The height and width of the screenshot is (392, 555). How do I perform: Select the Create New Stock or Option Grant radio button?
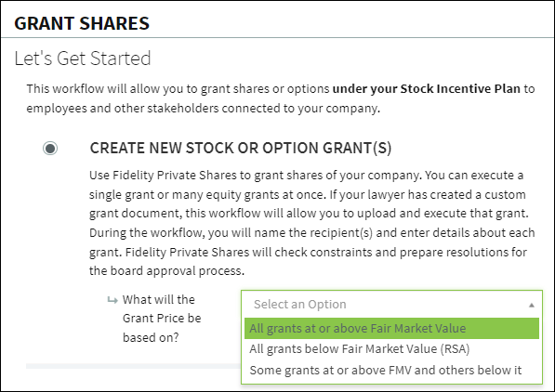coord(50,149)
